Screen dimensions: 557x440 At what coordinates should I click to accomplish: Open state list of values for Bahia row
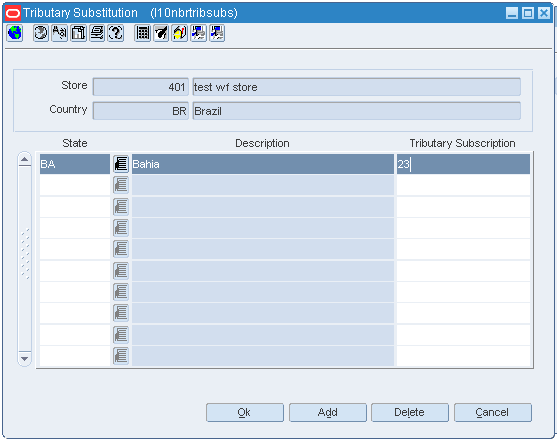tap(121, 164)
